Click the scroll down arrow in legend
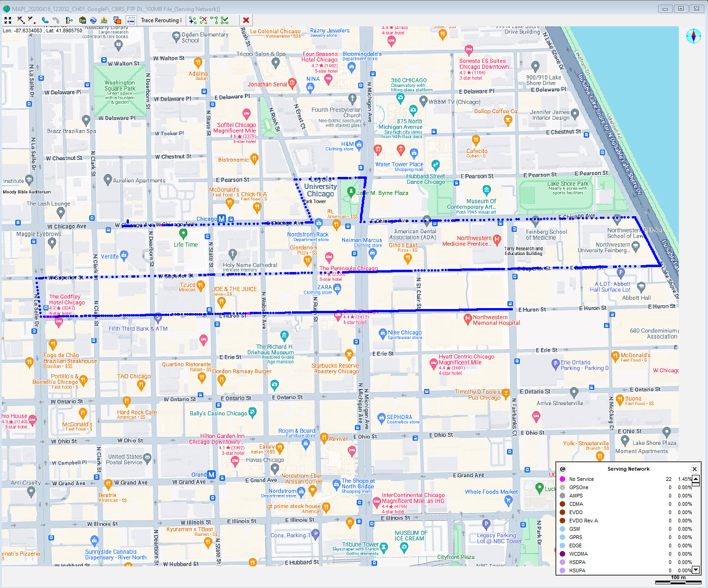The image size is (708, 588). coord(696,570)
